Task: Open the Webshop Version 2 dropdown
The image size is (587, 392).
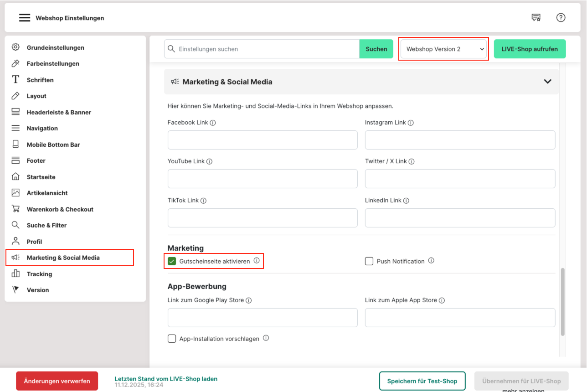Action: [444, 49]
